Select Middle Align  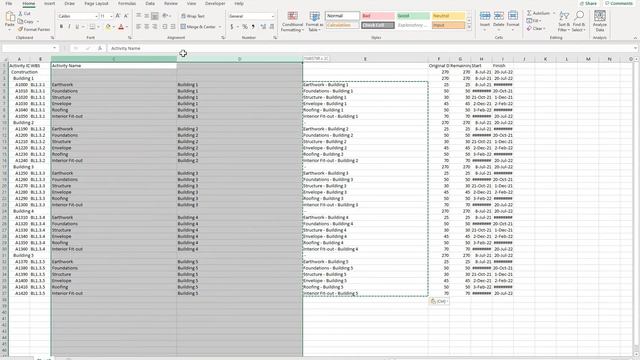tap(147, 16)
